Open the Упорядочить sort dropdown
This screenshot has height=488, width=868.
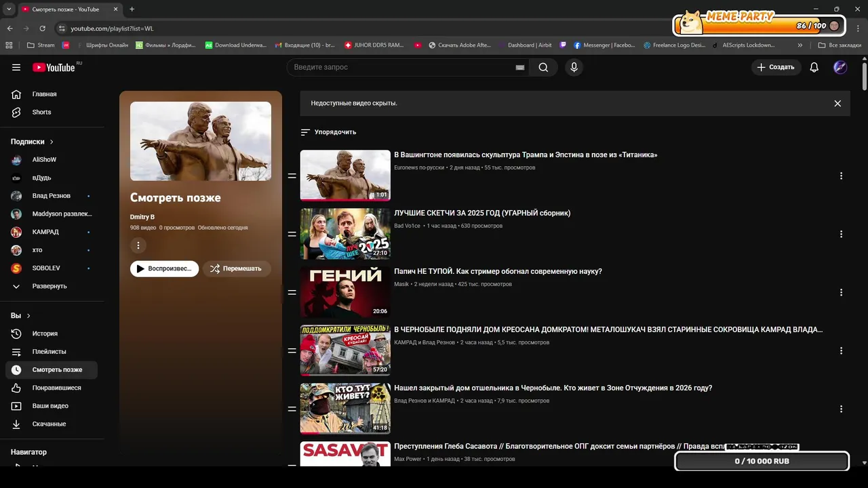pyautogui.click(x=328, y=132)
